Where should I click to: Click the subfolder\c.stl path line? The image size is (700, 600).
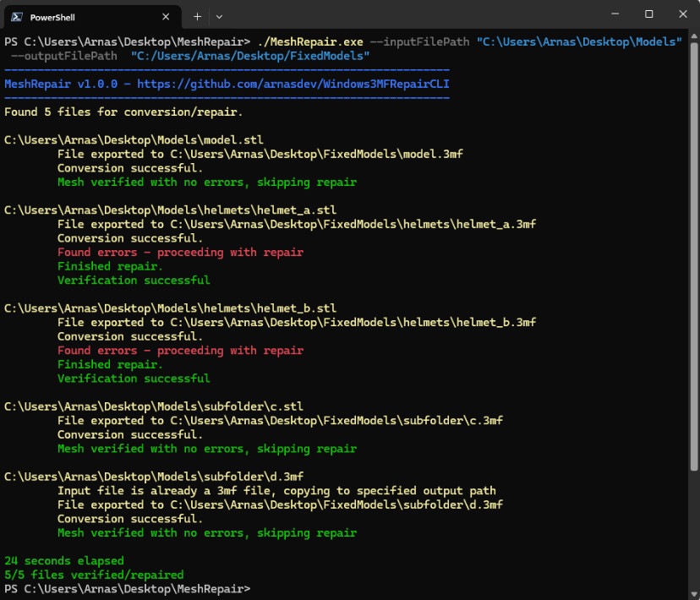tap(154, 406)
